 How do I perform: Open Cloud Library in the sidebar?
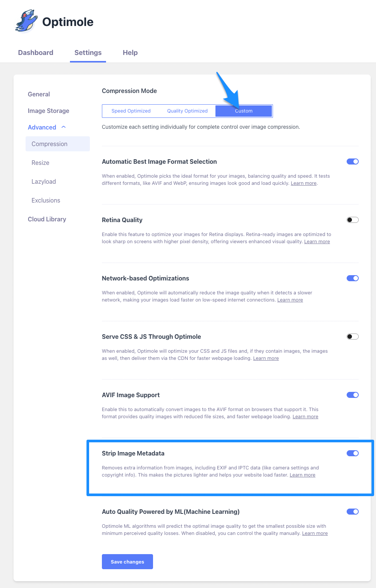47,219
